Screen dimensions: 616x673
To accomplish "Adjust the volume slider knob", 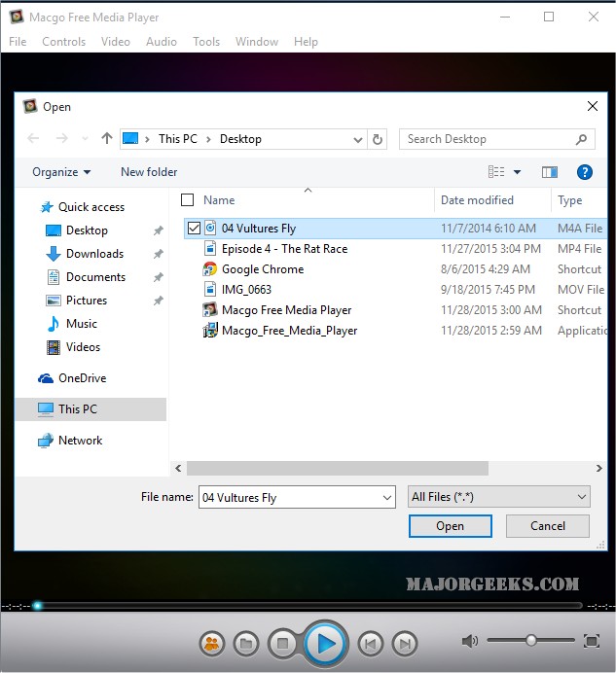I will coord(531,640).
